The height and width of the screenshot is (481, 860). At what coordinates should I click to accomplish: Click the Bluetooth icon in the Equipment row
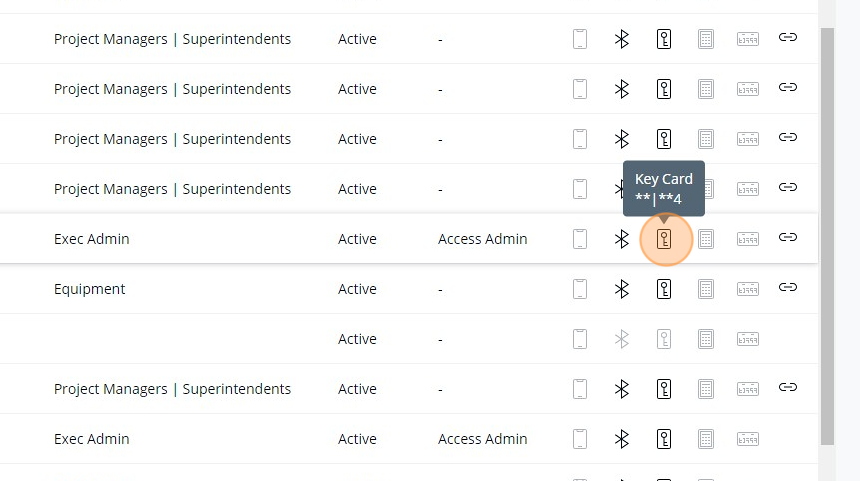click(621, 289)
